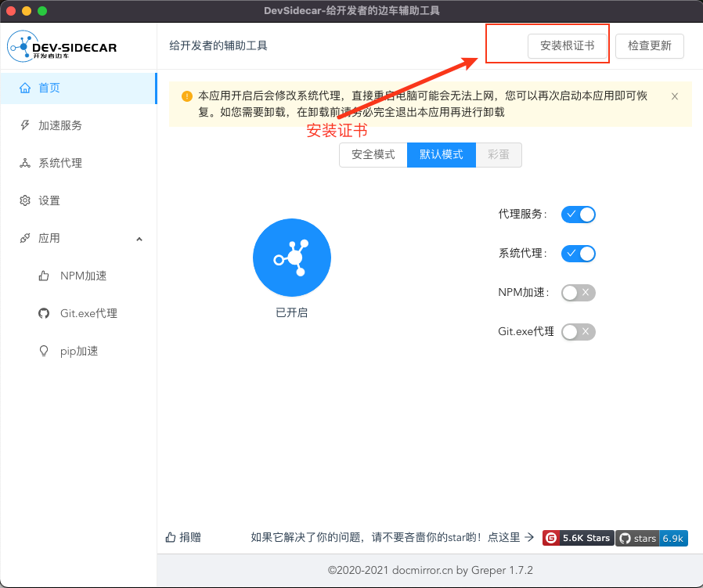Click the NPM加速 label beside its switch

tap(524, 292)
